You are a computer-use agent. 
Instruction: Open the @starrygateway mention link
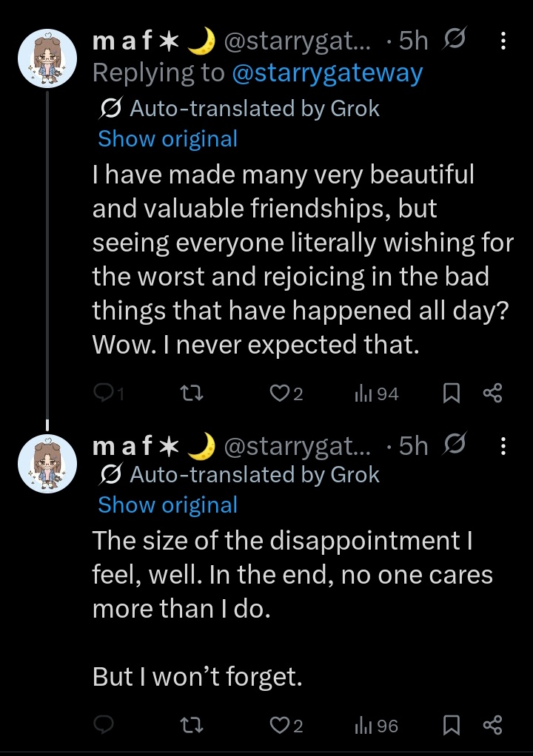pyautogui.click(x=327, y=73)
